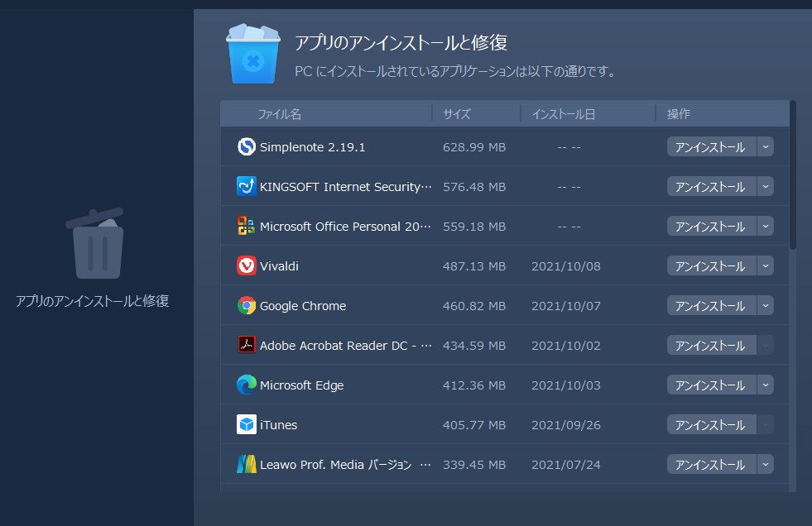
Task: Uninstall Simplenote 2.19.1
Action: (x=711, y=147)
